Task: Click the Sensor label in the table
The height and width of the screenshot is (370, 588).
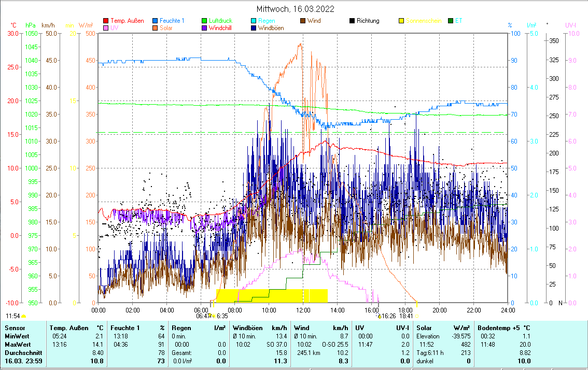Action: (15, 328)
